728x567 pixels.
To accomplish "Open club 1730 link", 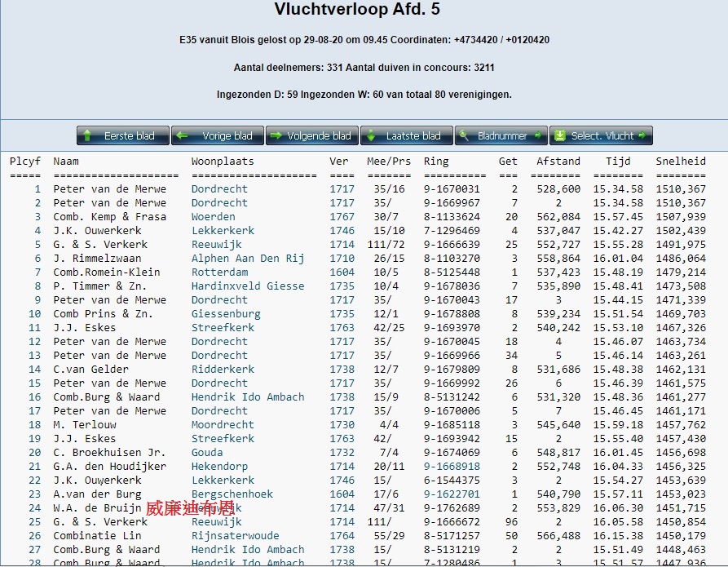I will [x=342, y=425].
